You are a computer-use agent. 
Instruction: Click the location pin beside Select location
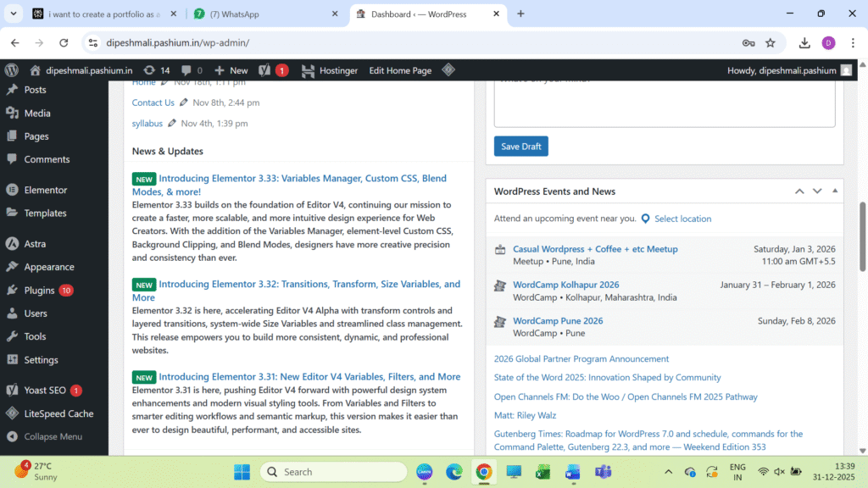645,219
